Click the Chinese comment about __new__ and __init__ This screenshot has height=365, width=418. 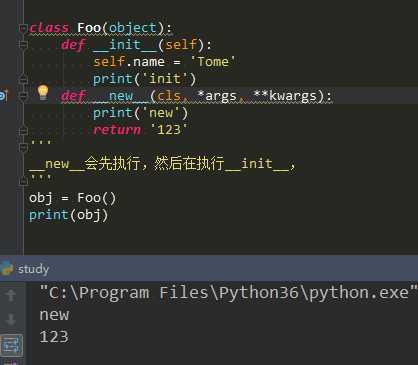tap(162, 164)
